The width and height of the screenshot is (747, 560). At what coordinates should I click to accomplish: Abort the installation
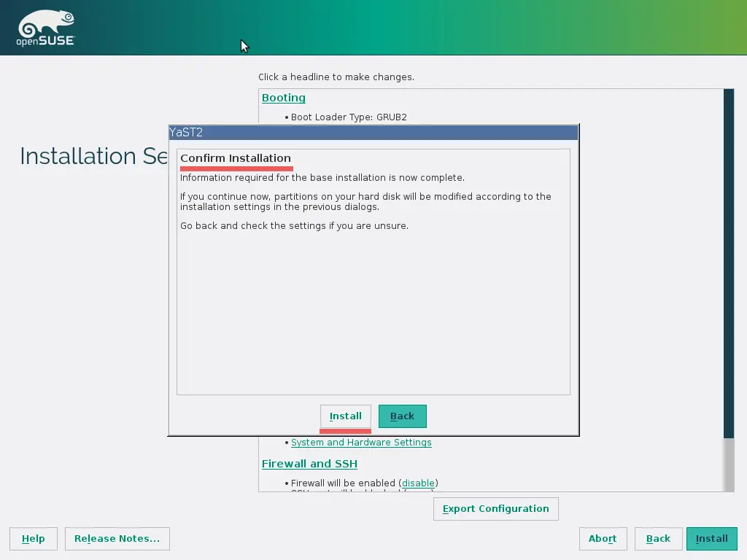[603, 539]
